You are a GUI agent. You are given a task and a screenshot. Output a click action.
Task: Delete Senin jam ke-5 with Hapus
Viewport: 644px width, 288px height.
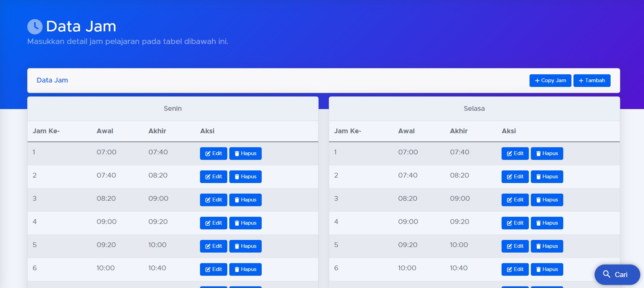tap(245, 246)
